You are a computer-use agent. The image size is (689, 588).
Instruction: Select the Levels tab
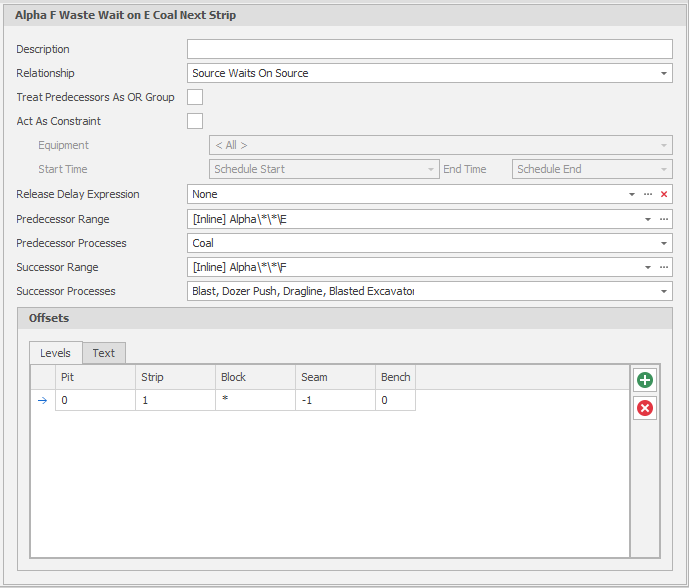point(55,353)
